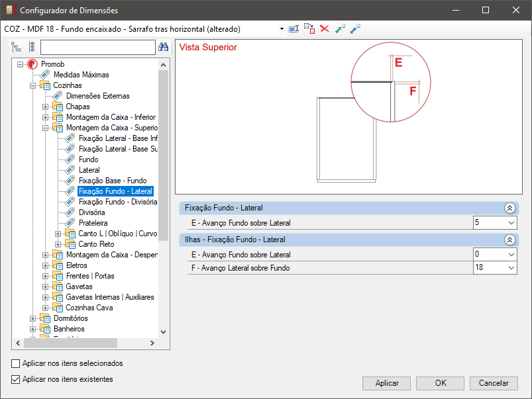Select the Montagem da Caixa - Despen item
532x399 pixels.
click(111, 255)
